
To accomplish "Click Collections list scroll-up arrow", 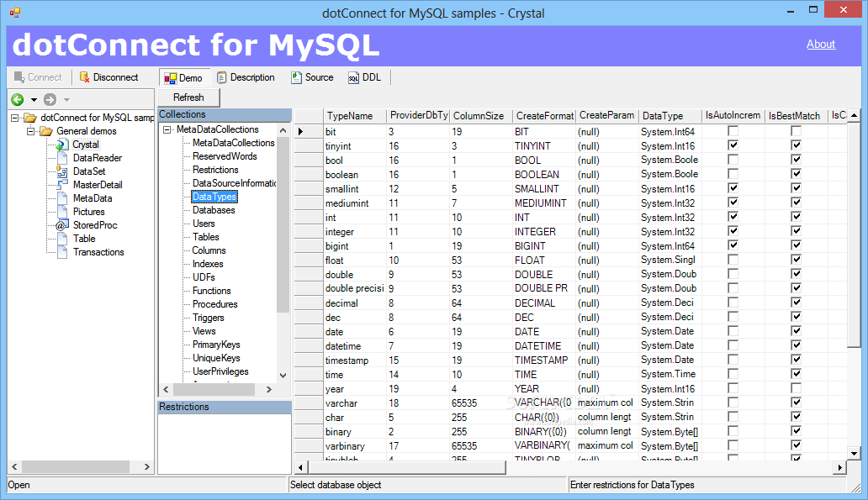I will point(283,130).
